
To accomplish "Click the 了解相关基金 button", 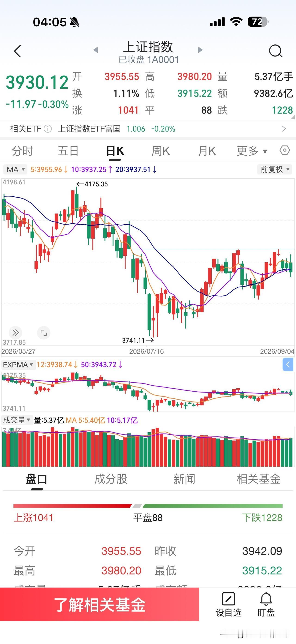I will coord(100,604).
